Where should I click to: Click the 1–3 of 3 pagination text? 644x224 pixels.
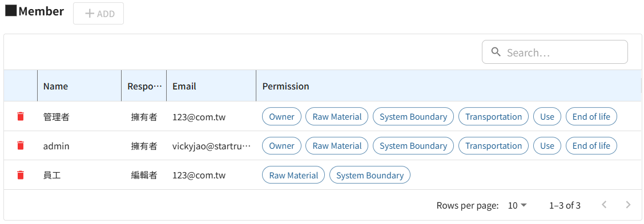pyautogui.click(x=565, y=205)
